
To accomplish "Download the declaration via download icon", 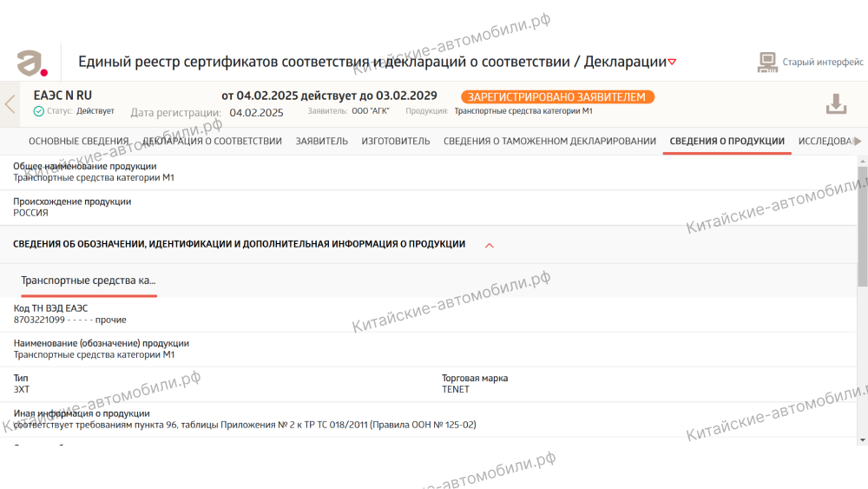I will (836, 103).
